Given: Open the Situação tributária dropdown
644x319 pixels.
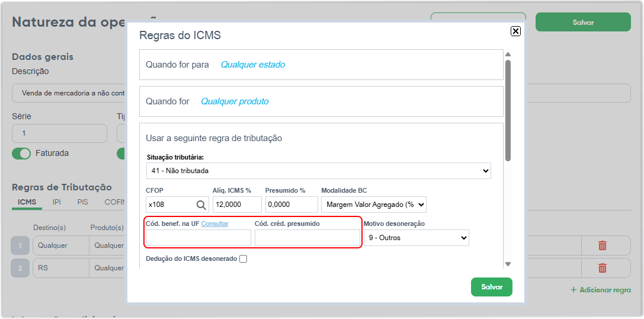Looking at the screenshot, I should click(318, 171).
